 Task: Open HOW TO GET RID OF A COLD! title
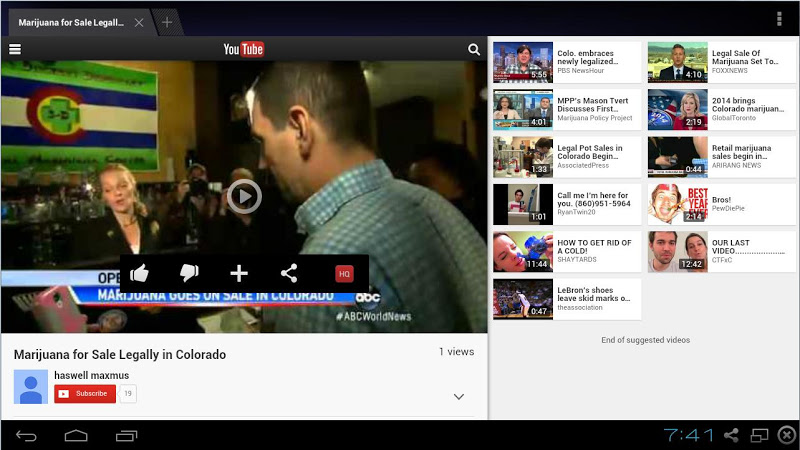(x=594, y=247)
